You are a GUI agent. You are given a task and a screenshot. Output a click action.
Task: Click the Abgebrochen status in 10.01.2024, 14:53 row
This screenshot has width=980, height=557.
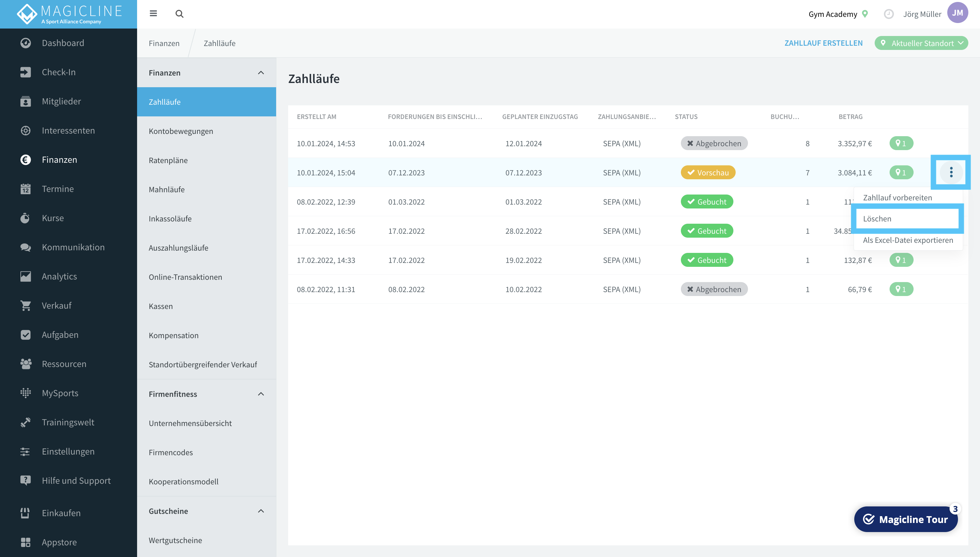tap(714, 143)
